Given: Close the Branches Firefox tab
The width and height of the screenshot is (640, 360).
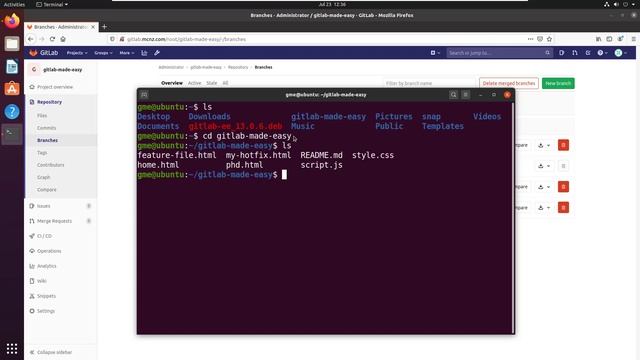Looking at the screenshot, I should click(x=93, y=27).
